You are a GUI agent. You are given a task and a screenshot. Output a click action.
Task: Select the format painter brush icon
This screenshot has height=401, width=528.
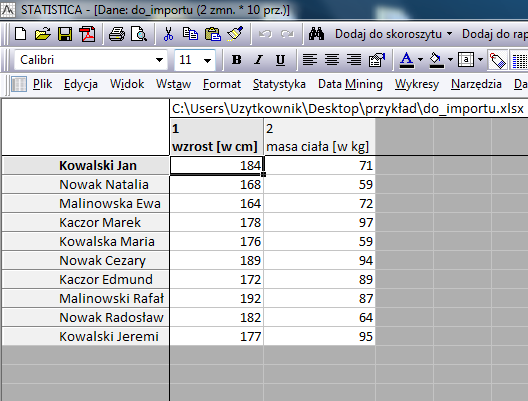point(235,34)
